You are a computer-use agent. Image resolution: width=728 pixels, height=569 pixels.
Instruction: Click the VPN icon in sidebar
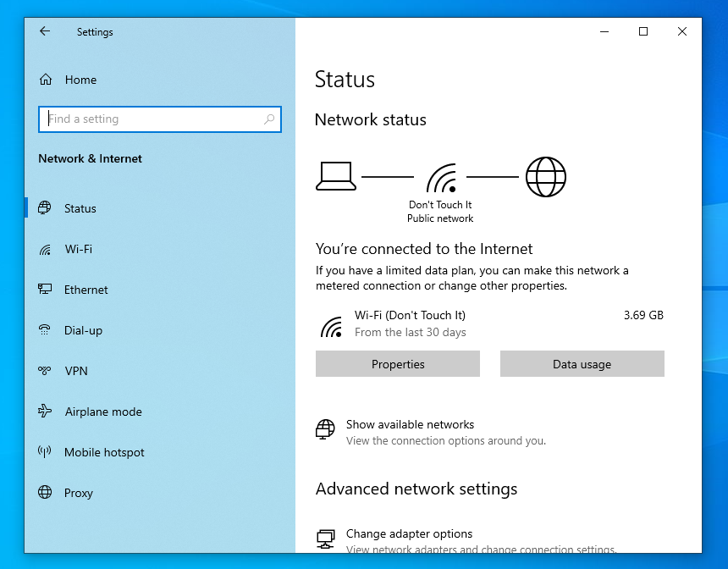tap(45, 371)
